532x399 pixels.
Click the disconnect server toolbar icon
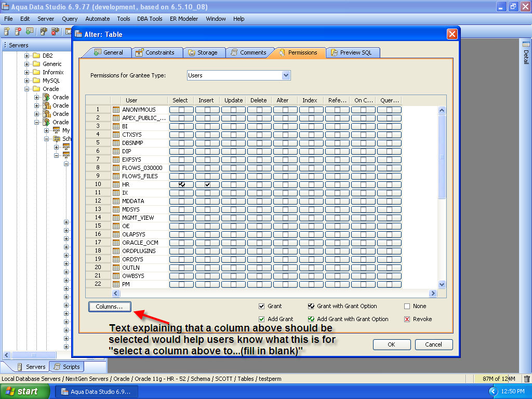click(55, 32)
